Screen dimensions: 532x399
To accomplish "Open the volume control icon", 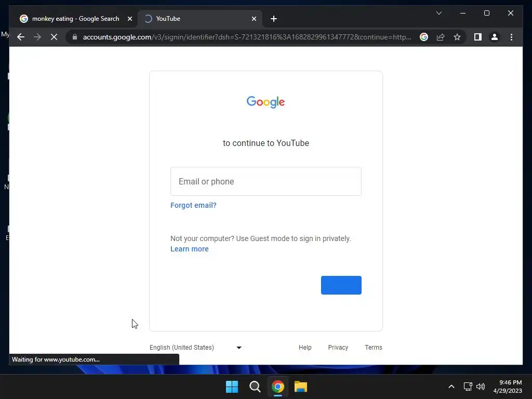I will 481,387.
